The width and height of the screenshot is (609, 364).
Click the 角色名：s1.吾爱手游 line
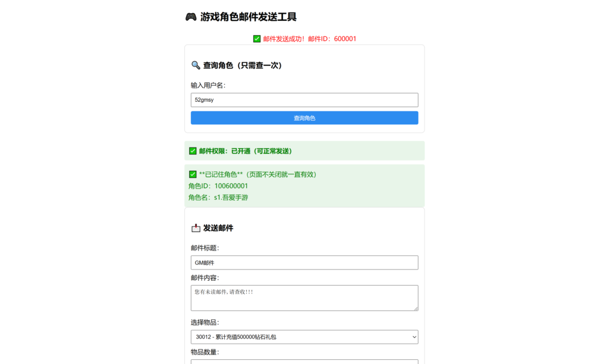click(x=218, y=197)
